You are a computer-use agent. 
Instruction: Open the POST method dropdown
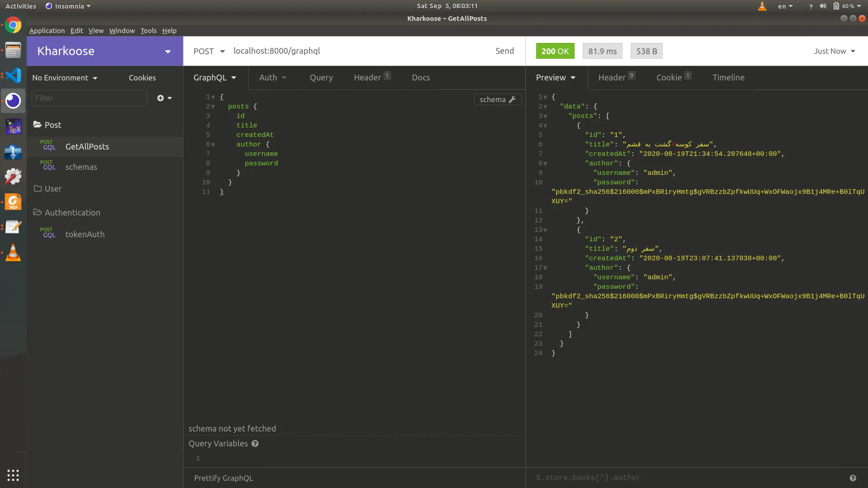(209, 51)
